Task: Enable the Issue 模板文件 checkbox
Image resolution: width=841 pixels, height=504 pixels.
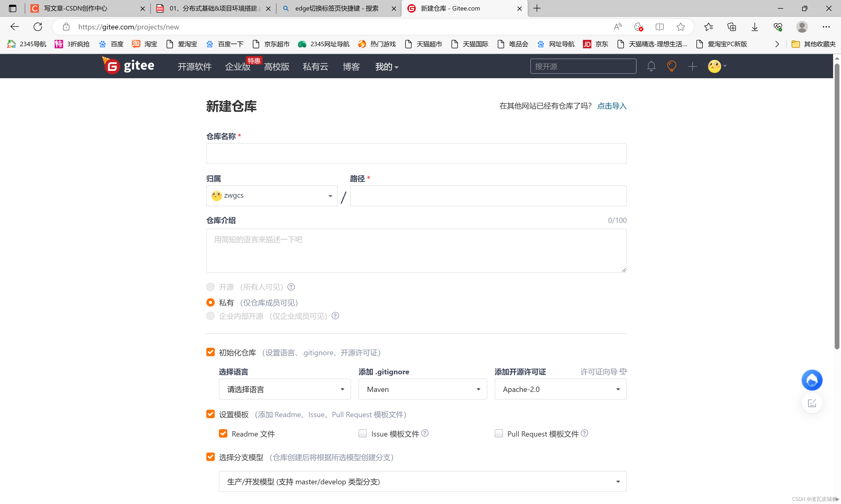Action: (362, 434)
